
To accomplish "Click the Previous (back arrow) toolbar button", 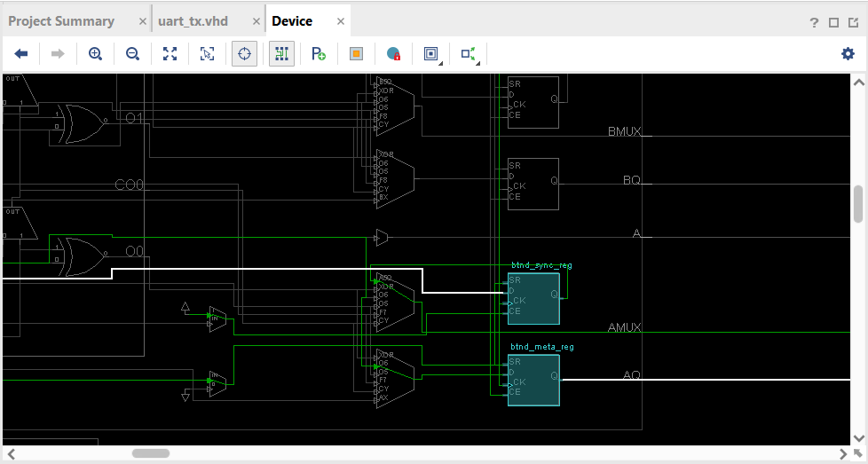I will [21, 54].
